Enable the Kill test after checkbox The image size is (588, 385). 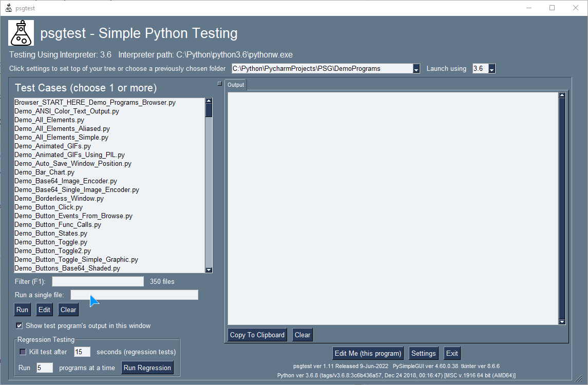pyautogui.click(x=23, y=352)
